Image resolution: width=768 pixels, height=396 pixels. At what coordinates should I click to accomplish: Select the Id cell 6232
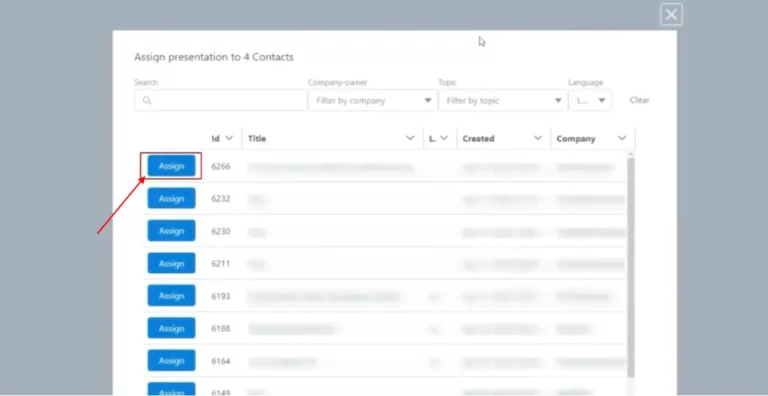coord(221,199)
